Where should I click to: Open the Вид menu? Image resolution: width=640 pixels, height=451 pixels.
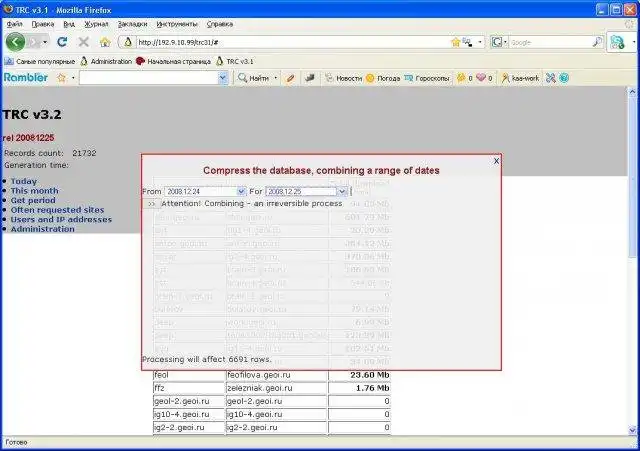(69, 24)
